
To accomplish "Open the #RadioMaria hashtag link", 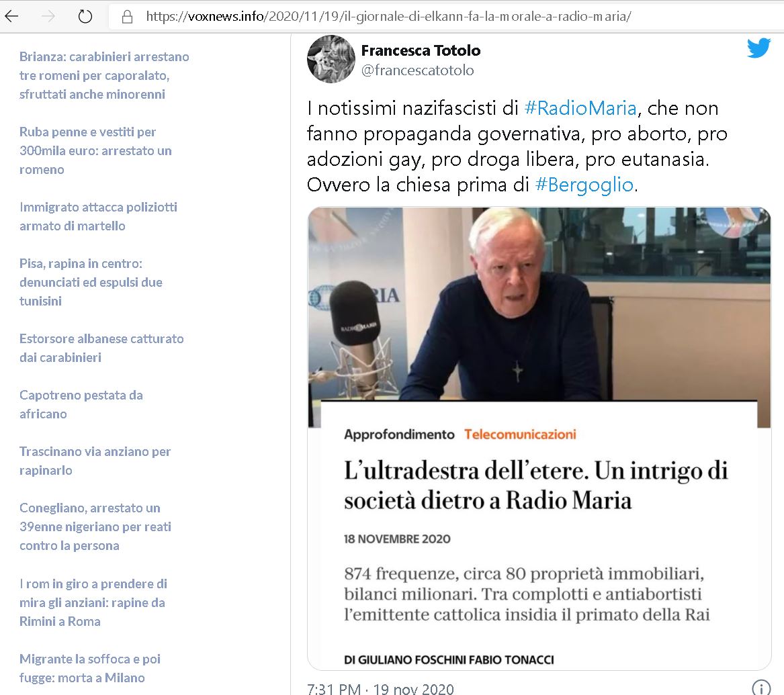I will (580, 108).
